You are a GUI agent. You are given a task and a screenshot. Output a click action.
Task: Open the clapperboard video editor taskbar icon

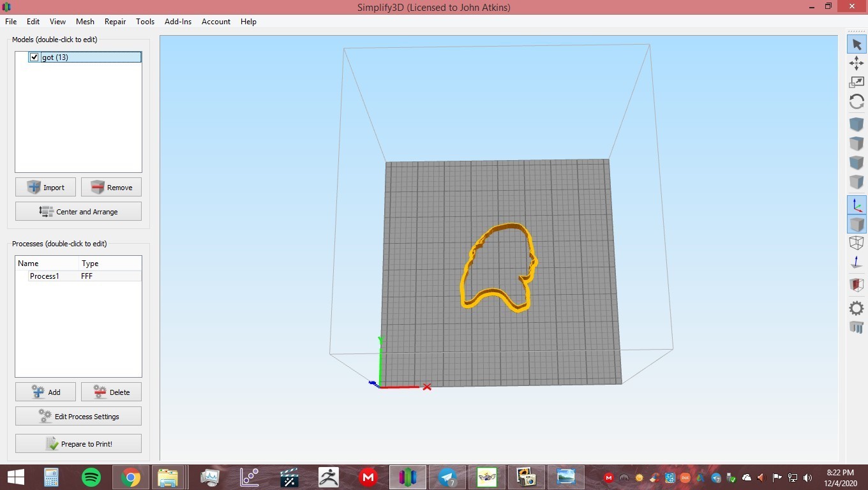tap(288, 477)
